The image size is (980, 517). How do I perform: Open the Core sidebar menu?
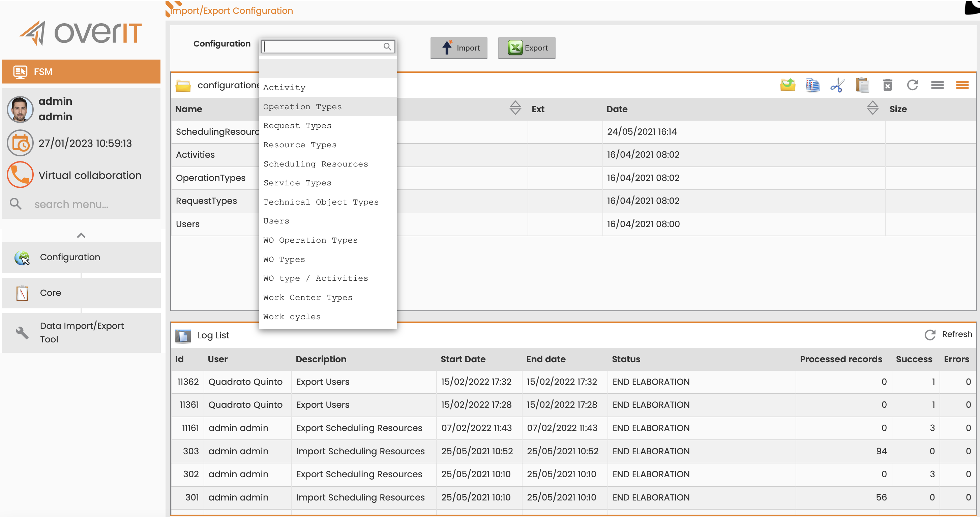point(81,293)
